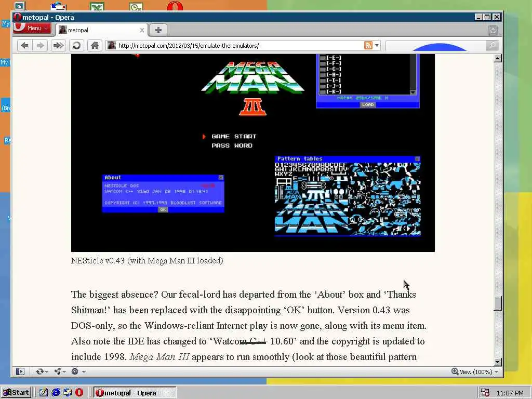Click the zoom magnifier icon beside View (100%)
Viewport: 532px width, 399px height.
(455, 371)
